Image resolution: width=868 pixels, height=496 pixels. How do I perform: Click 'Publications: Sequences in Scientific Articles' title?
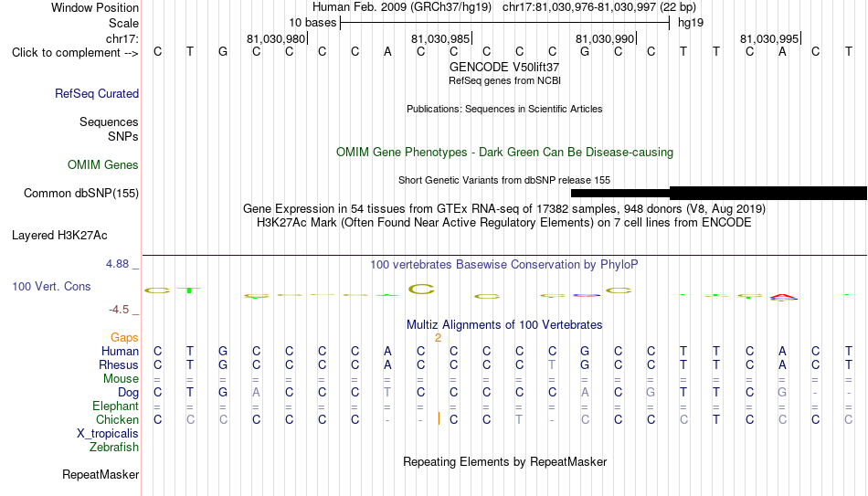click(504, 109)
